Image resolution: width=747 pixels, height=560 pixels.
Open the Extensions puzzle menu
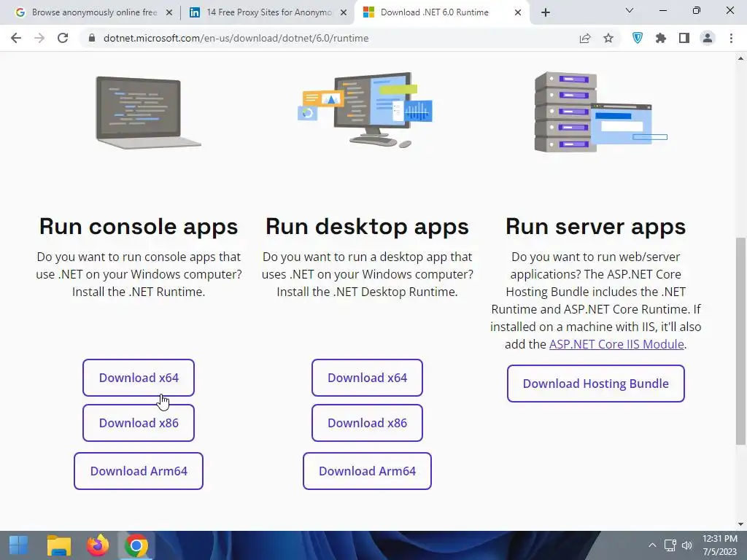(x=661, y=38)
